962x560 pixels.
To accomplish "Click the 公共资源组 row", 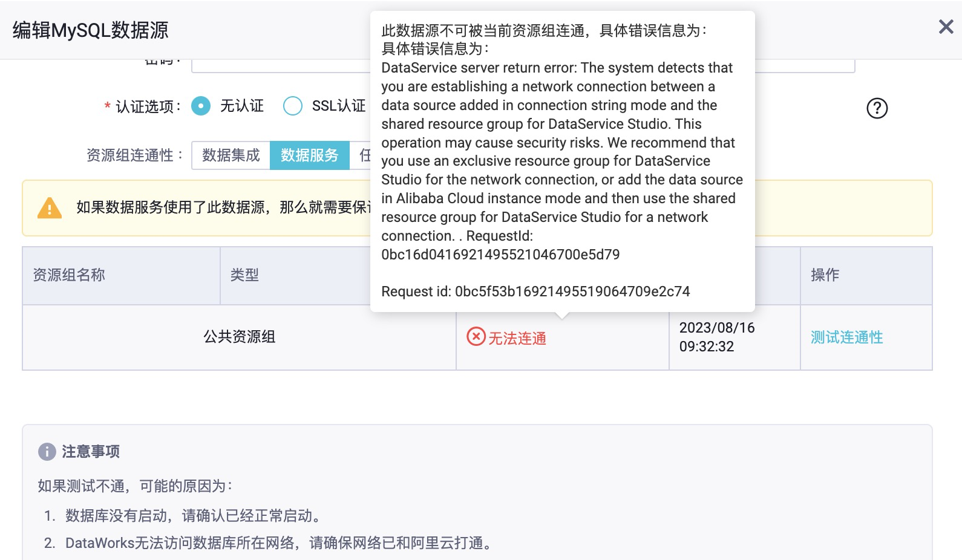I will pos(239,337).
